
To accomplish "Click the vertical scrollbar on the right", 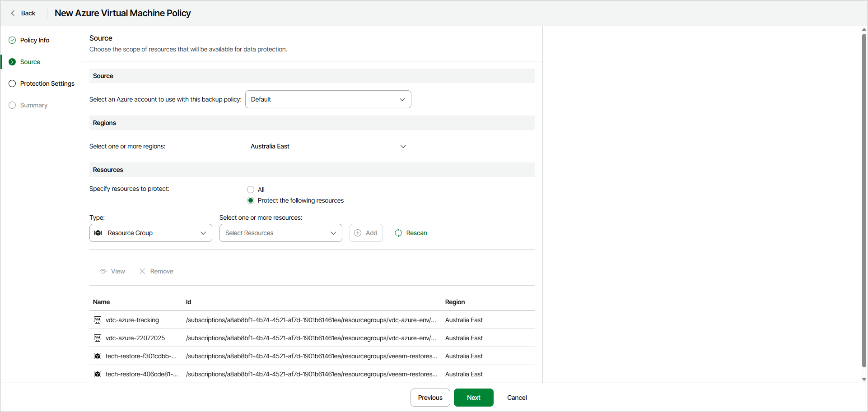I will click(864, 199).
